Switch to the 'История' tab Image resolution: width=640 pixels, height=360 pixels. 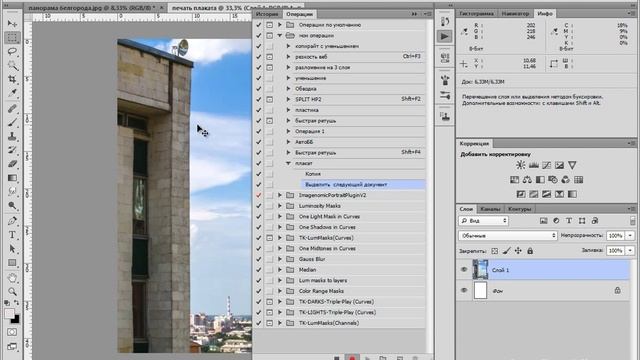click(x=267, y=14)
